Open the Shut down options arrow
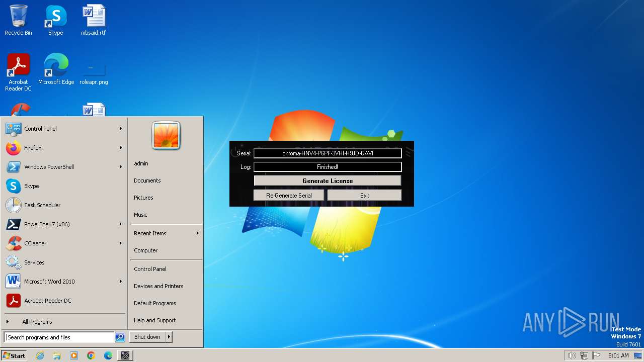The width and height of the screenshot is (644, 362). (169, 337)
